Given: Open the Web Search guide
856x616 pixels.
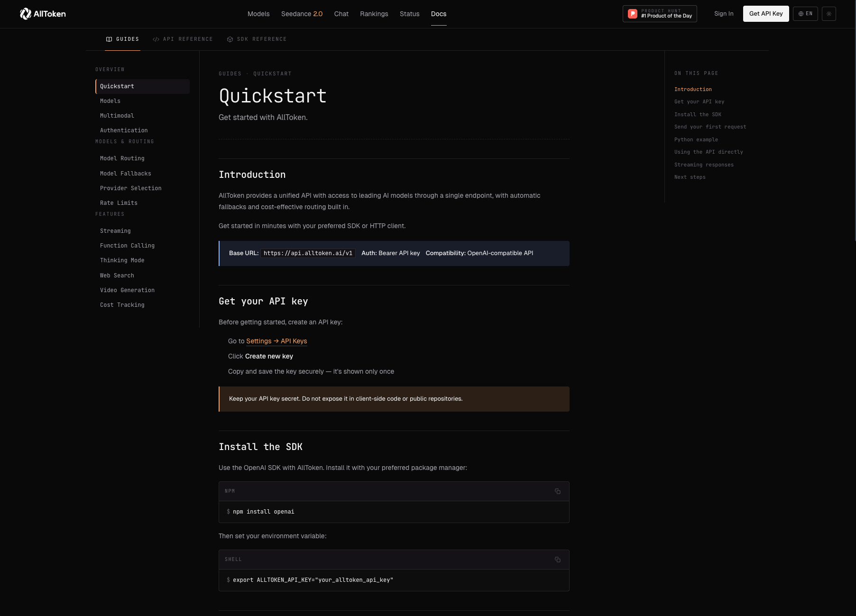Looking at the screenshot, I should coord(142,276).
